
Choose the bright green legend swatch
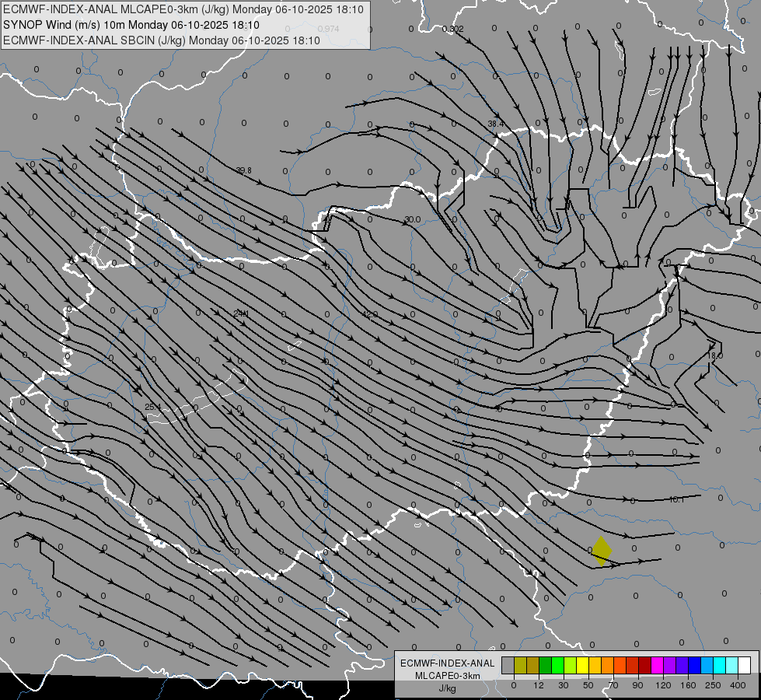tap(557, 665)
